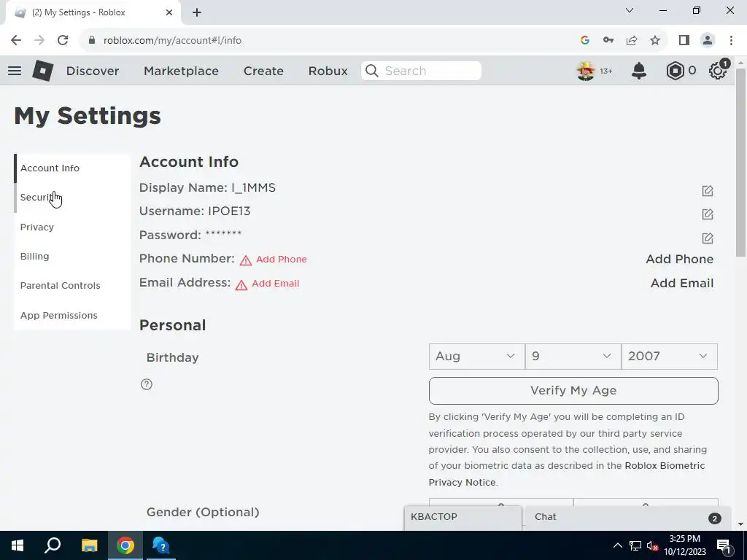
Task: Open the Chrome three-dot menu
Action: click(x=731, y=41)
